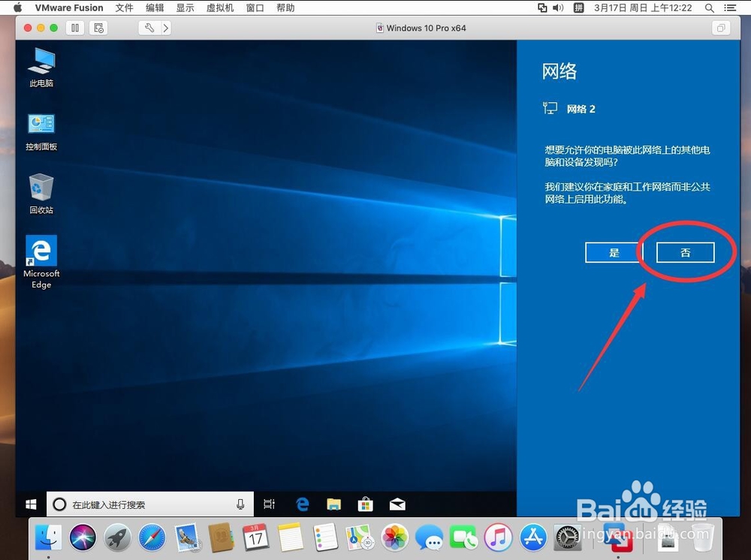Open the VM settings wrench button
Screen dimensions: 751x560
(x=149, y=28)
